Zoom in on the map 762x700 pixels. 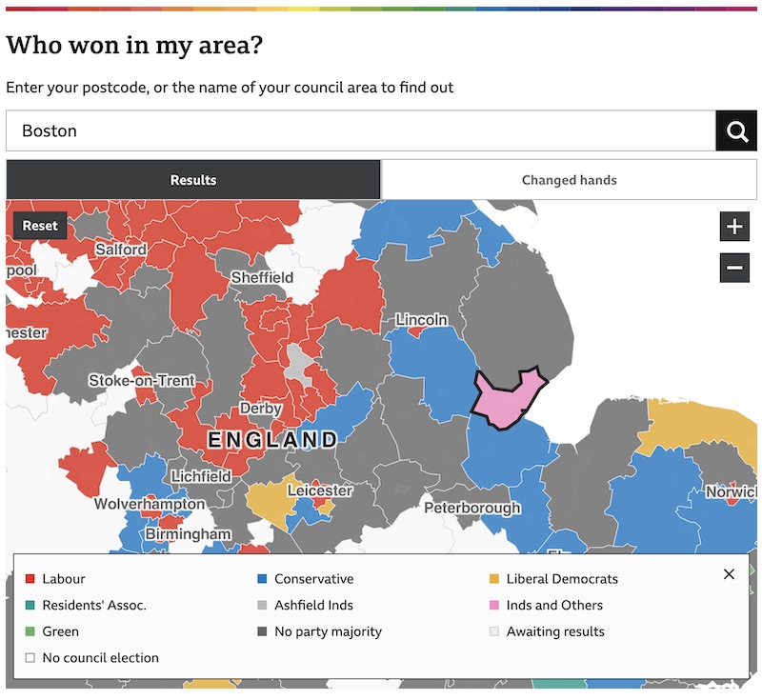point(733,227)
